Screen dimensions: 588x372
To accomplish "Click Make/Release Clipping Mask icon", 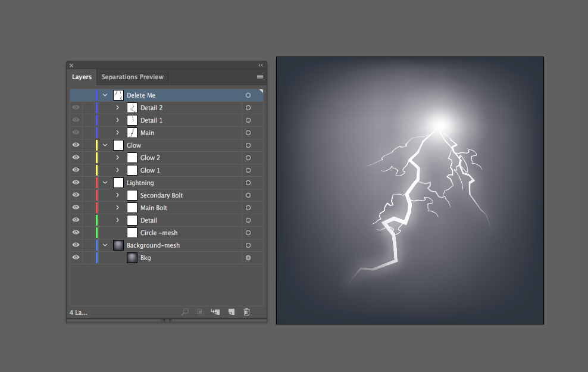I will point(200,312).
